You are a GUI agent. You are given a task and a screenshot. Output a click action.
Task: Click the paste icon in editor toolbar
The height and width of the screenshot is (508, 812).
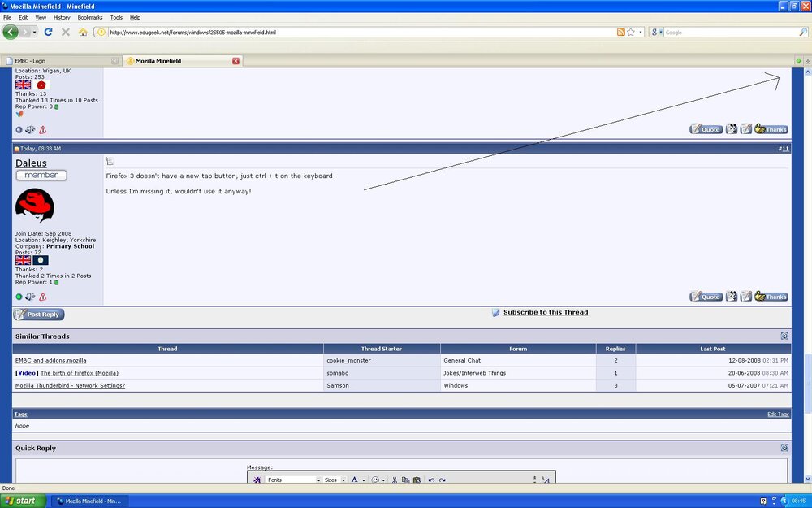point(417,480)
